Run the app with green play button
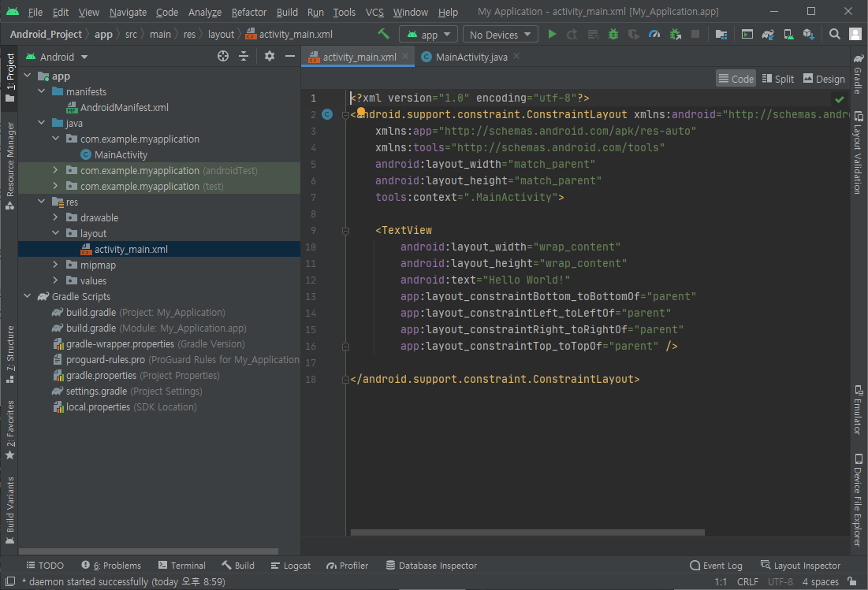This screenshot has height=590, width=868. point(552,35)
